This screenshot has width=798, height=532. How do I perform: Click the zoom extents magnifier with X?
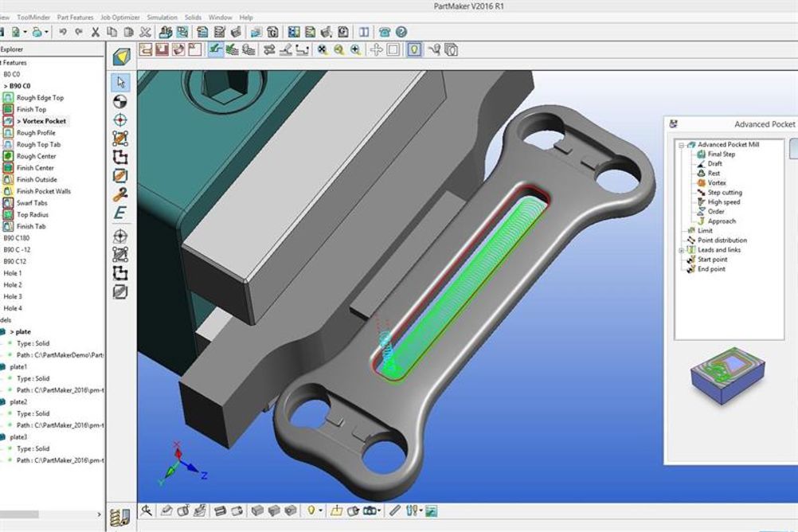click(323, 50)
